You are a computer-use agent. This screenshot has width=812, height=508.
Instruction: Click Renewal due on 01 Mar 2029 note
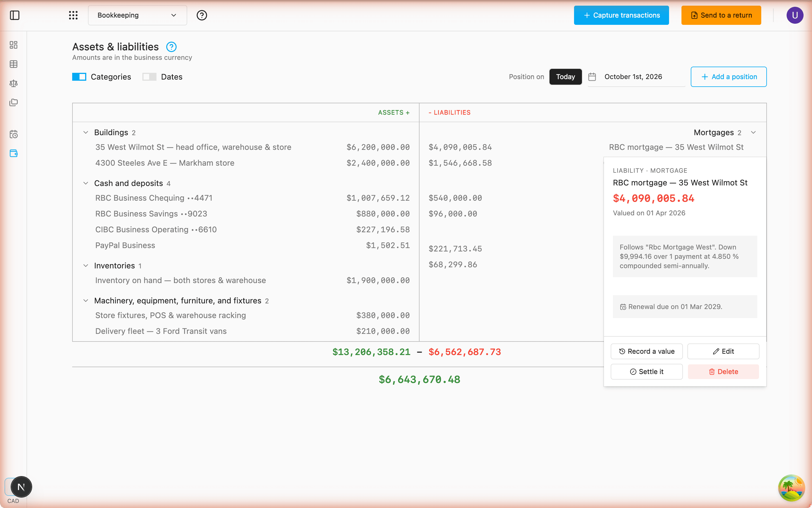tap(685, 307)
